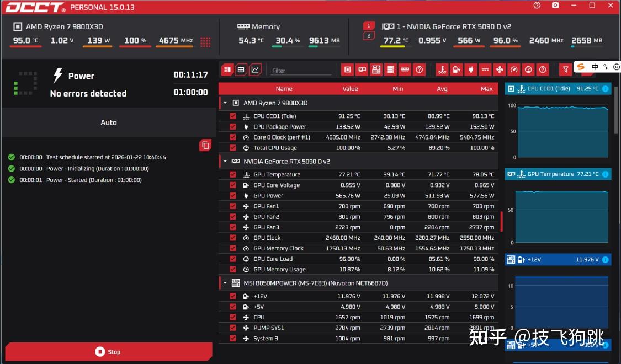
Task: Copy the test log with the copy icon
Action: (x=205, y=145)
